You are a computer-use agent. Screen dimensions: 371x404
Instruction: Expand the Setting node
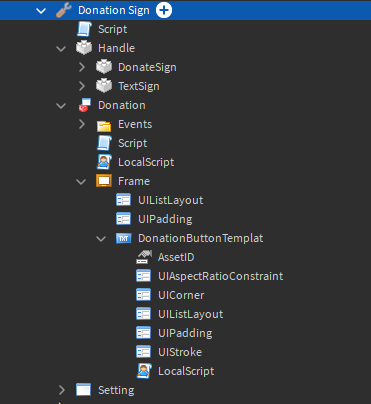tap(62, 390)
